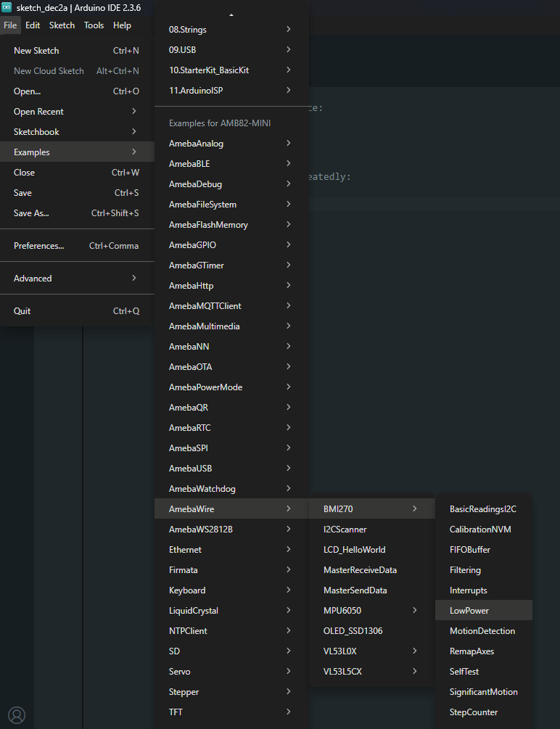Click Save As in the File menu
This screenshot has width=560, height=729.
point(76,213)
